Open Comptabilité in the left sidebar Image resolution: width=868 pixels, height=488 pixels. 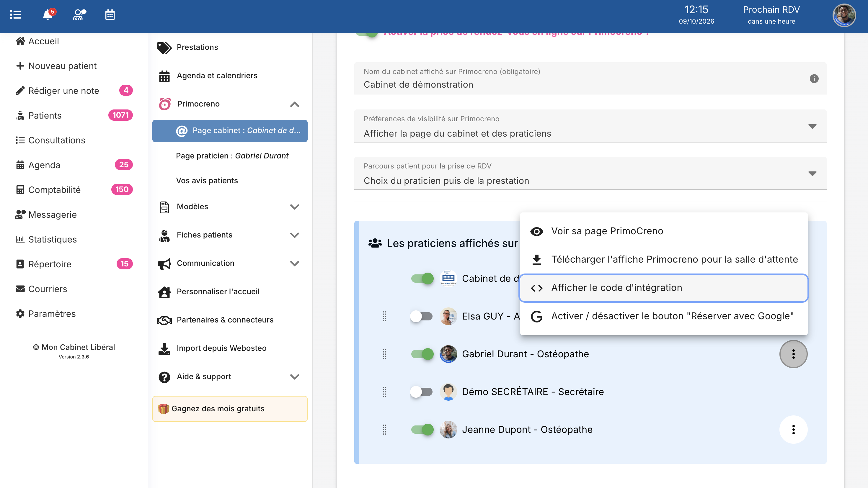[74, 190]
